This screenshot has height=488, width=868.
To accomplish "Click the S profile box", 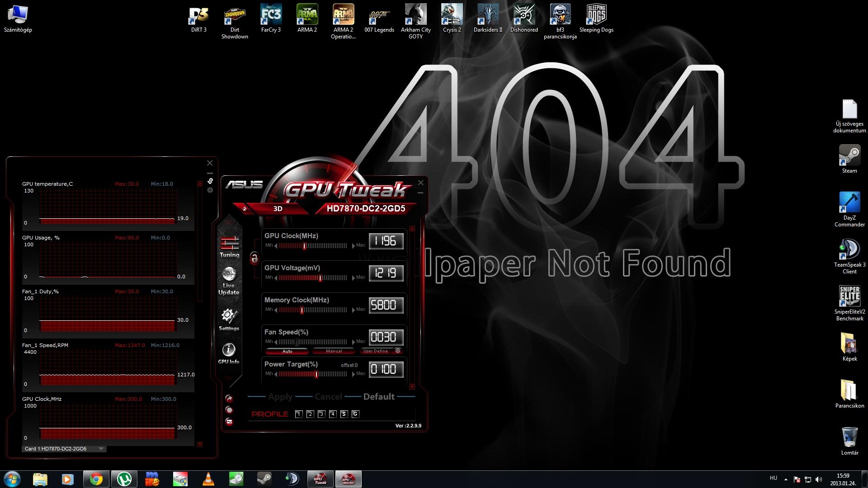I will click(x=344, y=414).
